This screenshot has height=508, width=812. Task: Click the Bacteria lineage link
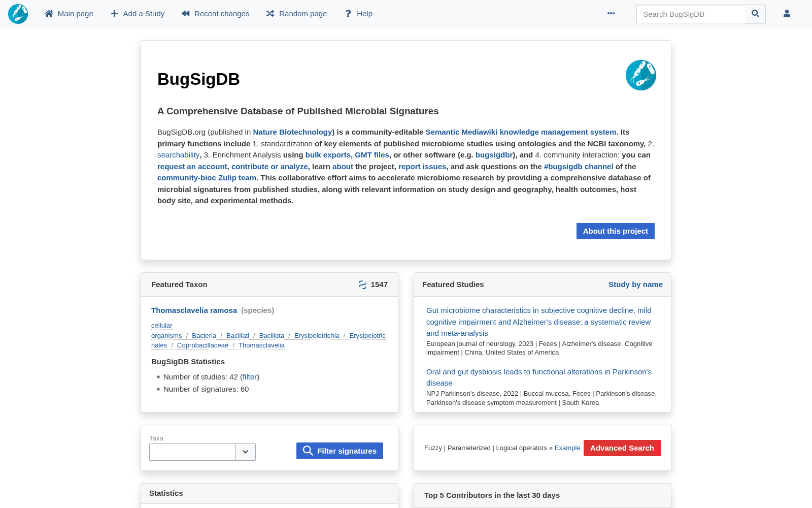(x=204, y=336)
